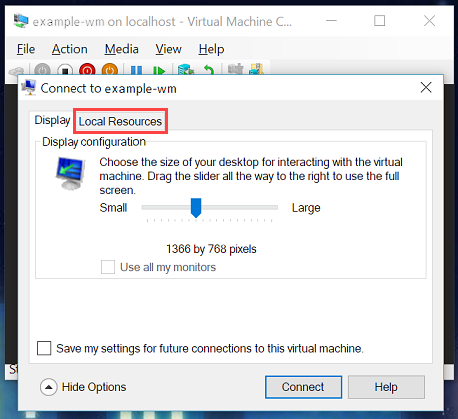Click the green Revert arrow icon
458x419 pixels.
(209, 70)
